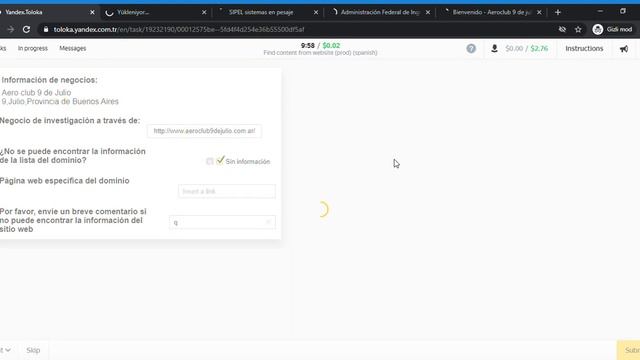This screenshot has height=360, width=640.
Task: Select the Aero club 9 de Julio text
Action: coord(36,93)
